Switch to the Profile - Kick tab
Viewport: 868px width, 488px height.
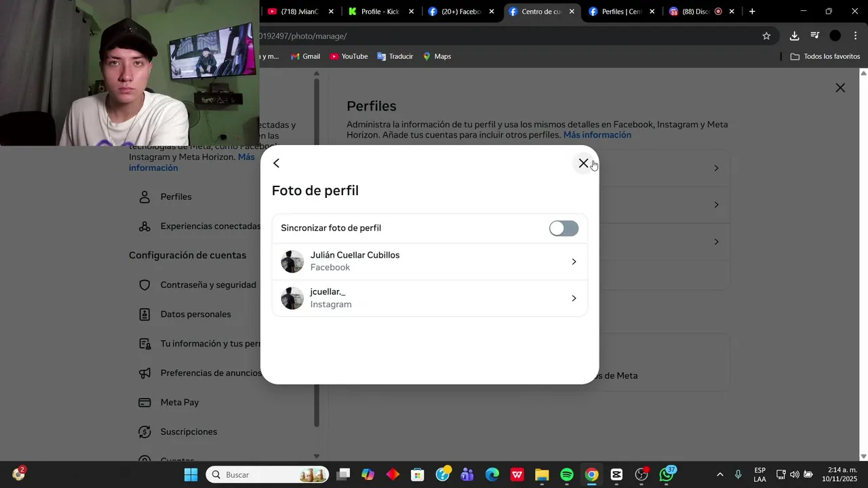click(x=380, y=12)
